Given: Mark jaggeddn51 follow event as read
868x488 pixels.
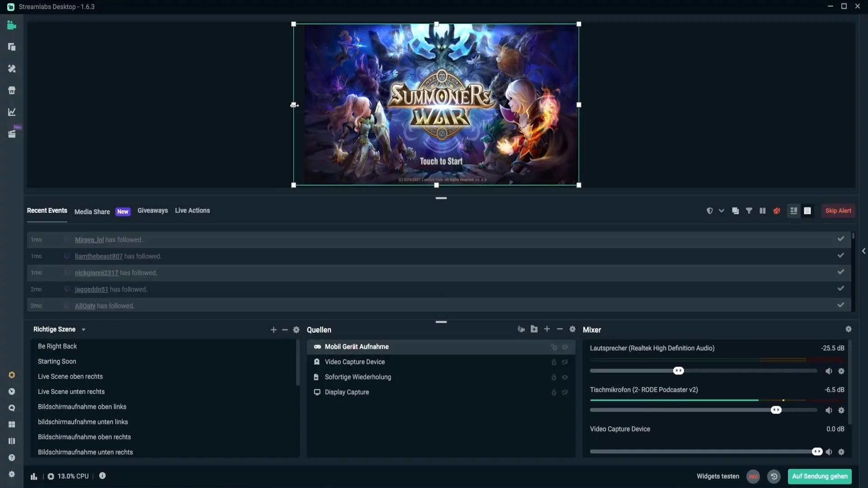Looking at the screenshot, I should 840,289.
